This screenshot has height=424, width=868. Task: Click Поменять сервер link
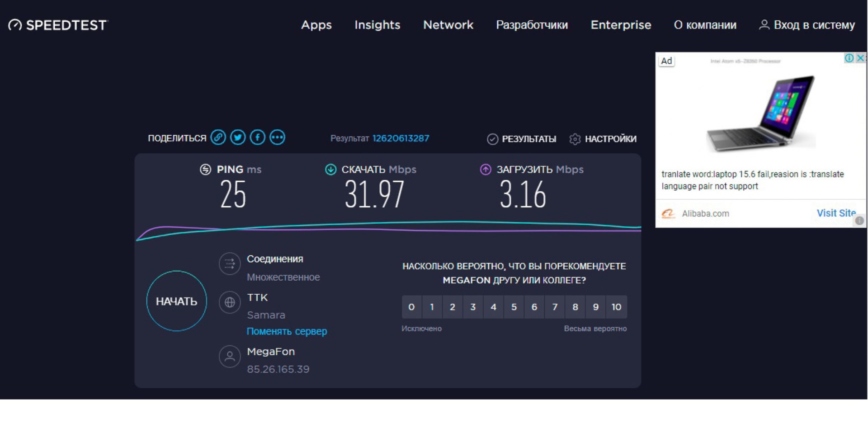287,331
